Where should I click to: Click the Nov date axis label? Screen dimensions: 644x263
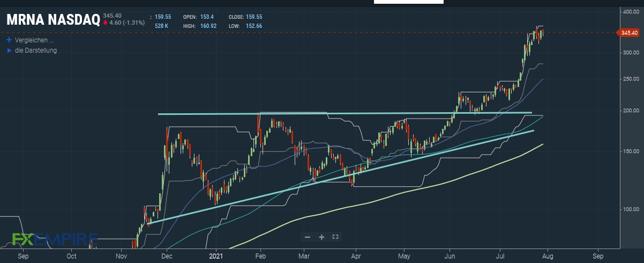[x=120, y=257]
